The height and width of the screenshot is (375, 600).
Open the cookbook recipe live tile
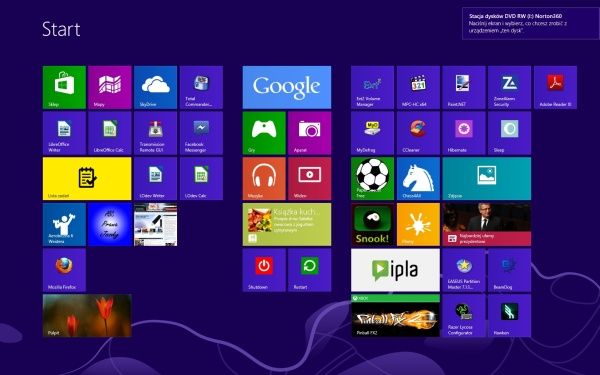pos(287,225)
